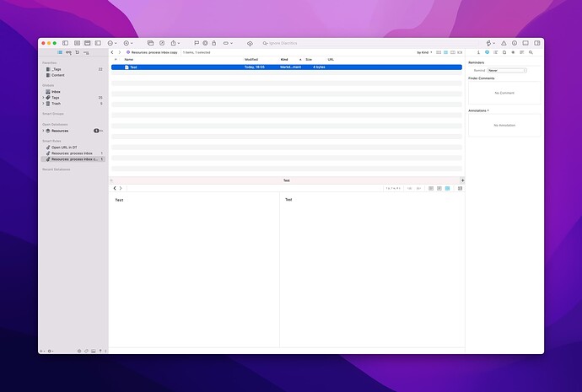The width and height of the screenshot is (582, 392).
Task: Expand the Tags group in the sidebar
Action: [43, 98]
